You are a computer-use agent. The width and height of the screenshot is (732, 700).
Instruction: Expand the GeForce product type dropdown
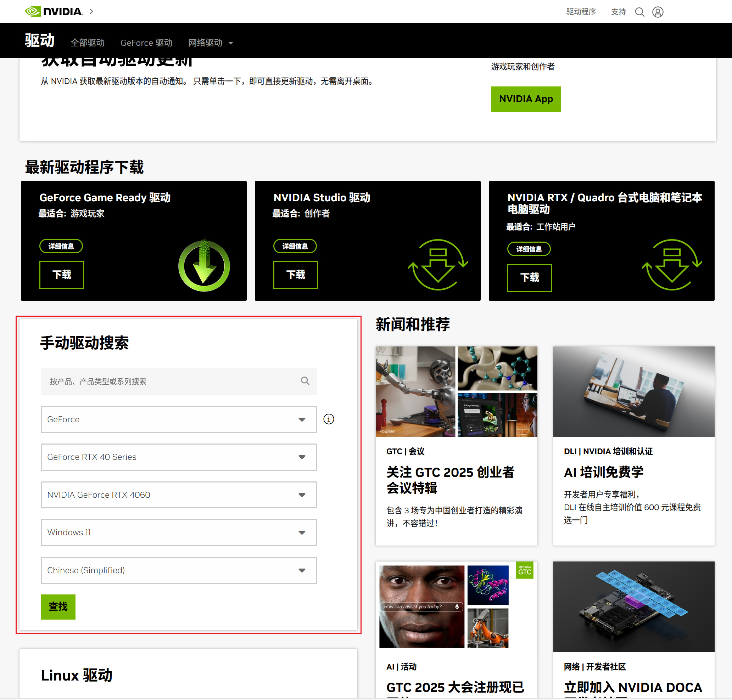(179, 419)
